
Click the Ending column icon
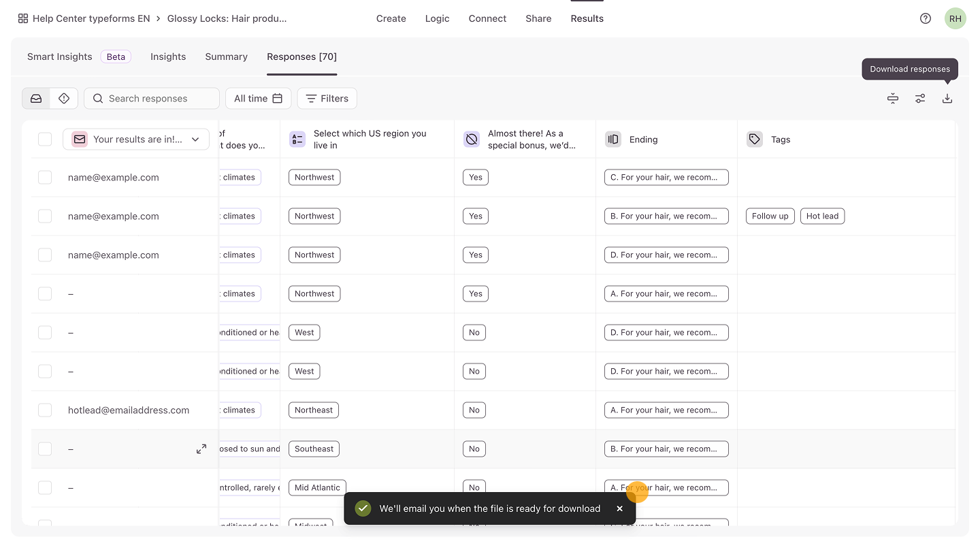click(x=613, y=140)
